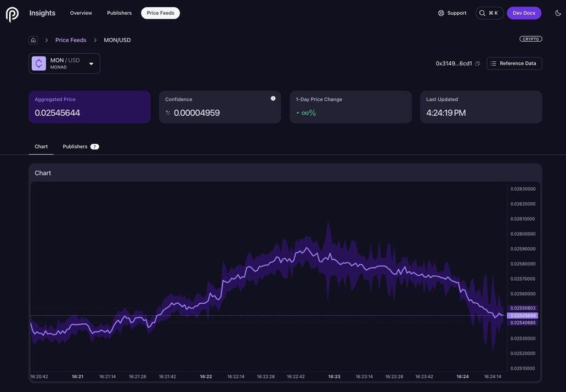Click the search magnifier icon
Screen dimensions: 566x392
tap(483, 13)
